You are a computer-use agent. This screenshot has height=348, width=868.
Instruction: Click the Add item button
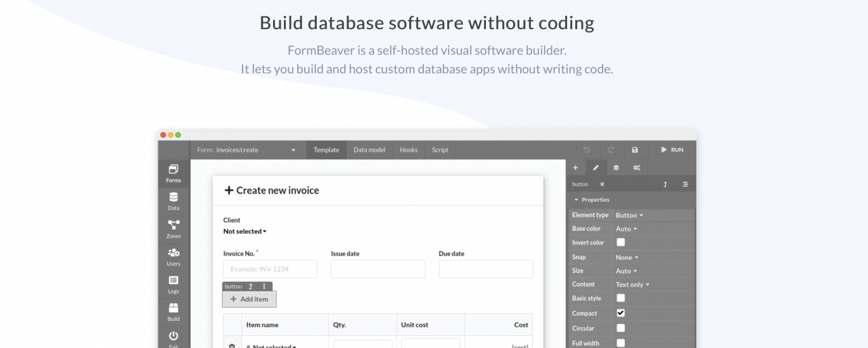(x=249, y=299)
